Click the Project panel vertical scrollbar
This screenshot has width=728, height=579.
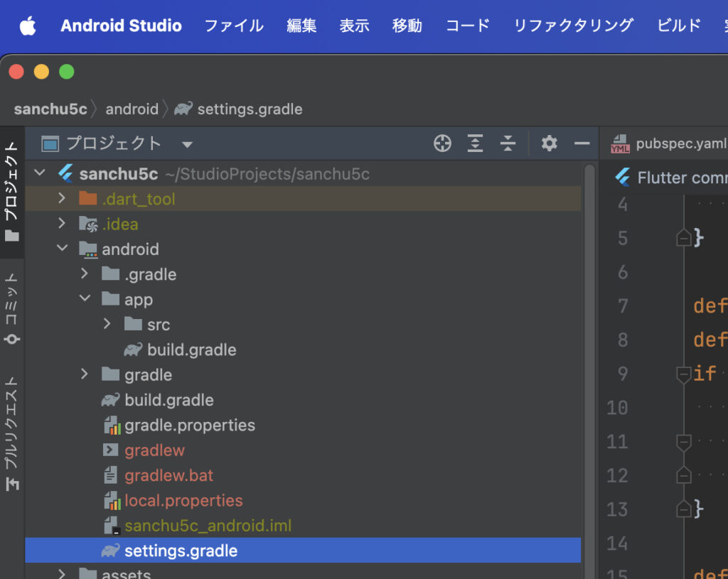click(589, 355)
